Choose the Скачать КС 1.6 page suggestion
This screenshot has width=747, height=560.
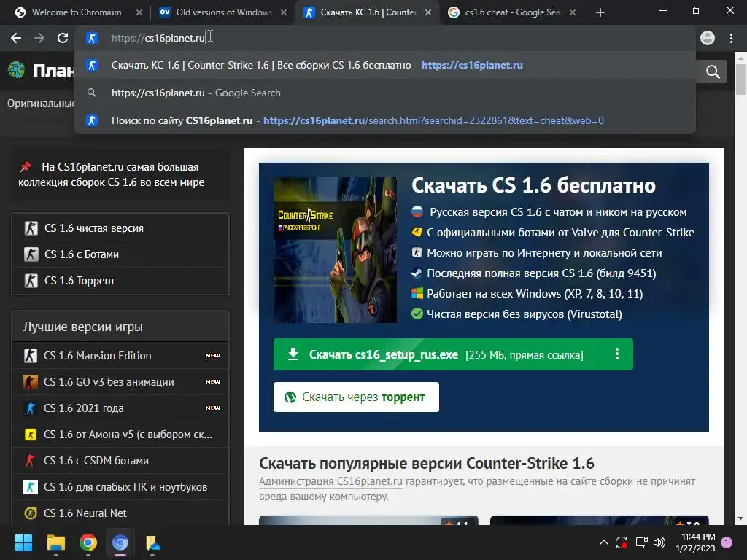point(385,65)
